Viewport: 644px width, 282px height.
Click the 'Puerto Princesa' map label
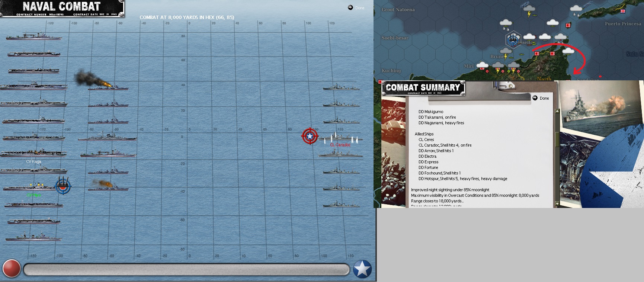623,24
